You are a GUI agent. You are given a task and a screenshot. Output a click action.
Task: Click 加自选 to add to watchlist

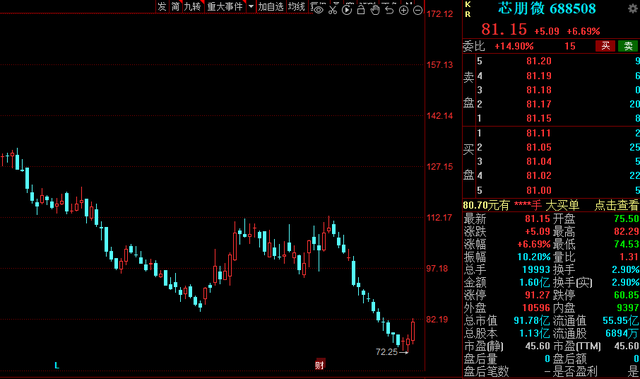[x=271, y=7]
